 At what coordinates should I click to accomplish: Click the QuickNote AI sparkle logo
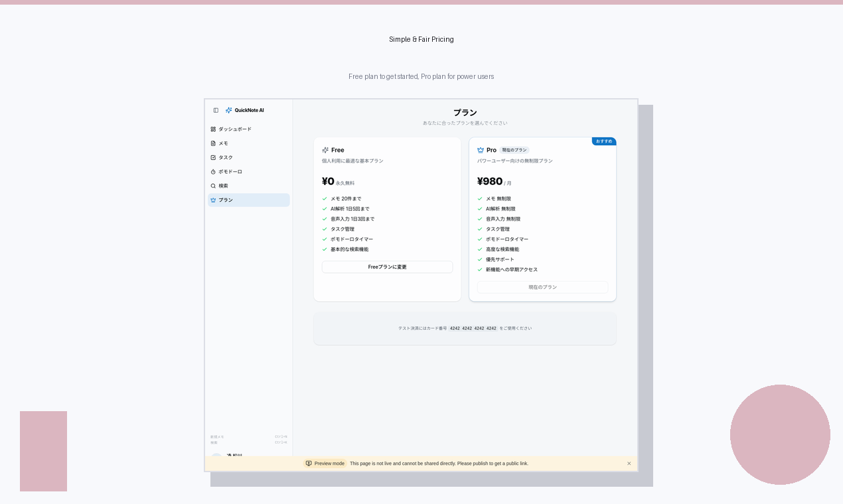tap(228, 110)
